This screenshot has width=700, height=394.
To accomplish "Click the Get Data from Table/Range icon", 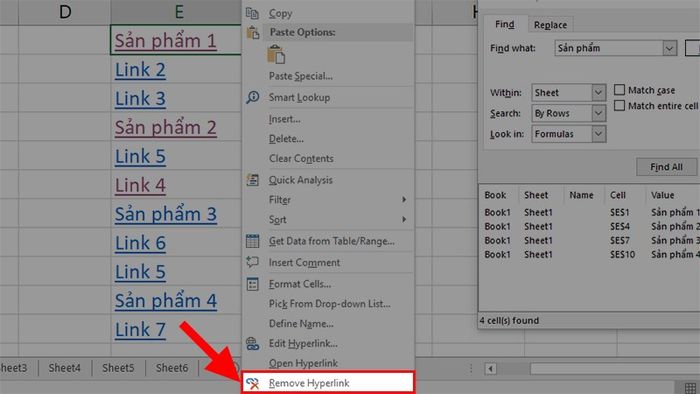I will click(x=252, y=241).
